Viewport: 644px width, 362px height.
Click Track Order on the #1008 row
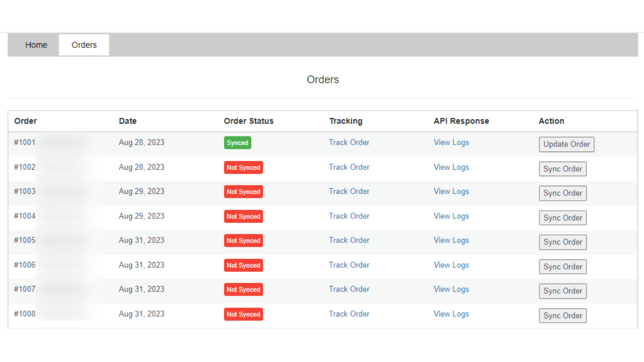point(349,314)
